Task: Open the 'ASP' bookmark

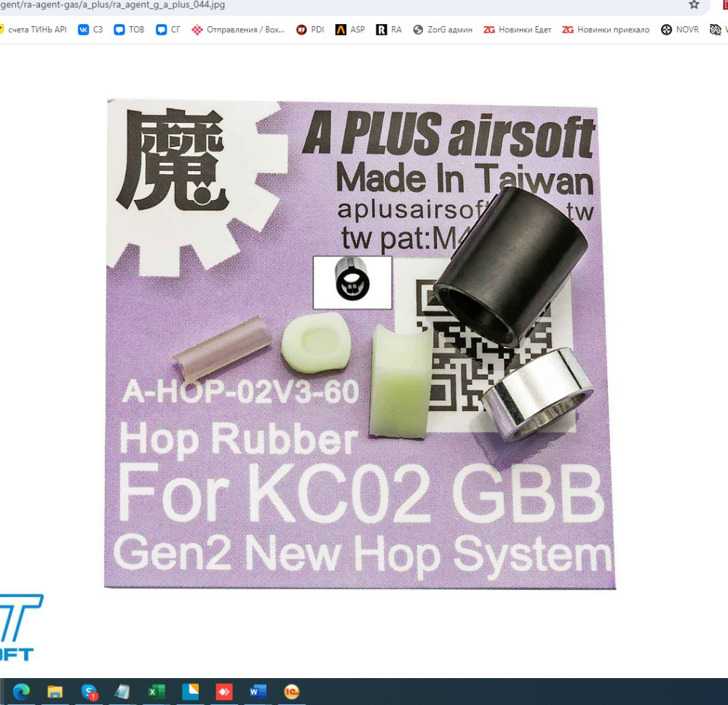Action: [350, 30]
